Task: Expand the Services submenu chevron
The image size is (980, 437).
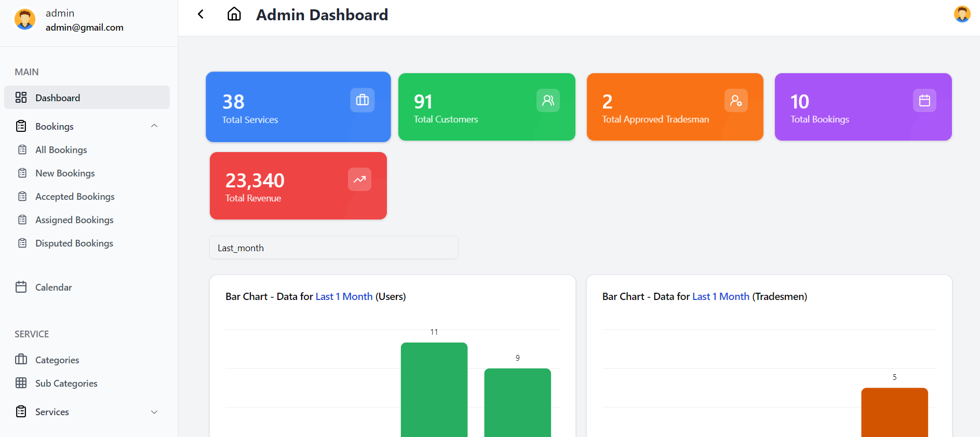Action: pos(154,412)
